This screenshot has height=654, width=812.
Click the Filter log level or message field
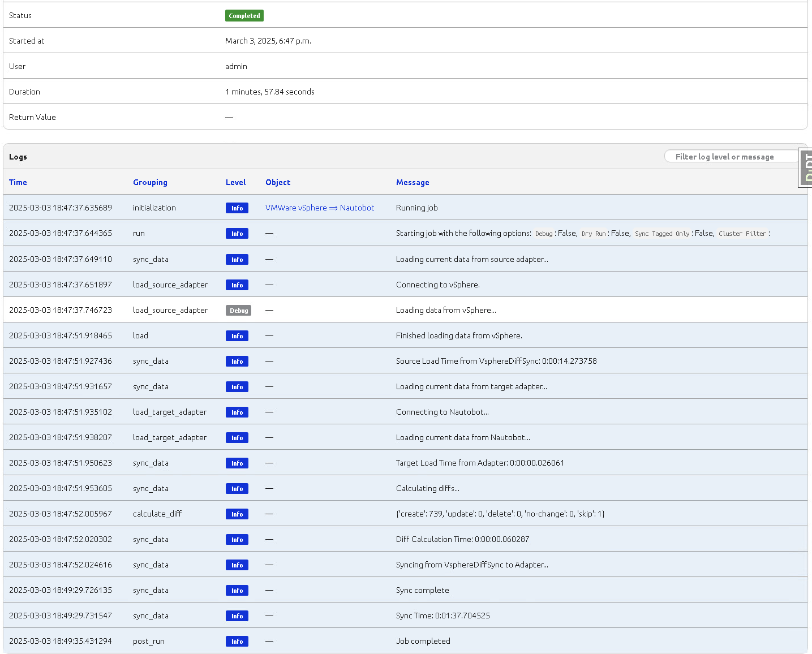pyautogui.click(x=730, y=157)
